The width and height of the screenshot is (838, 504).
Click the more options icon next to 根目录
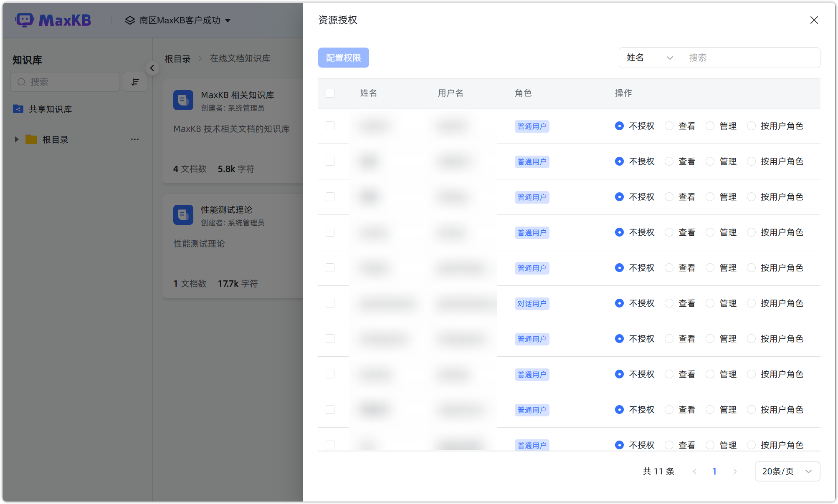coord(134,139)
